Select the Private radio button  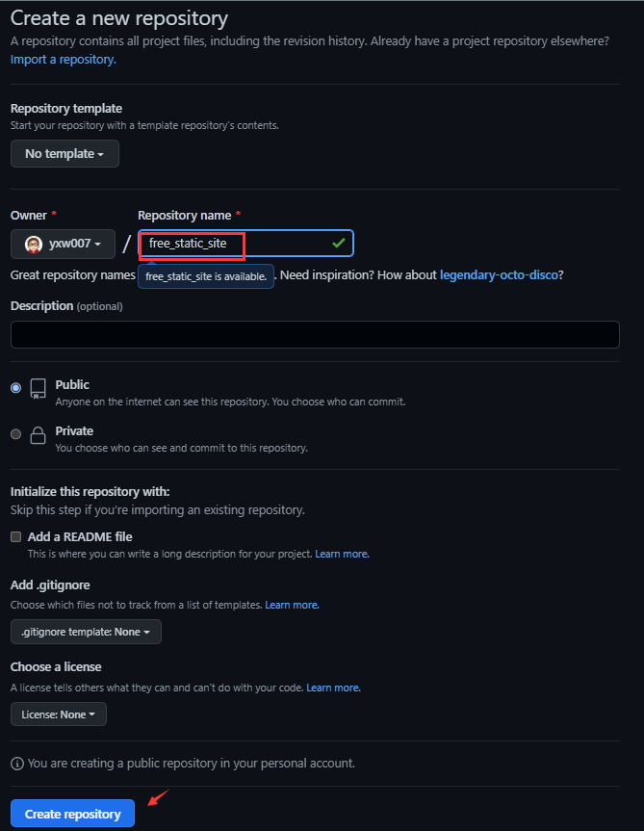tap(16, 434)
